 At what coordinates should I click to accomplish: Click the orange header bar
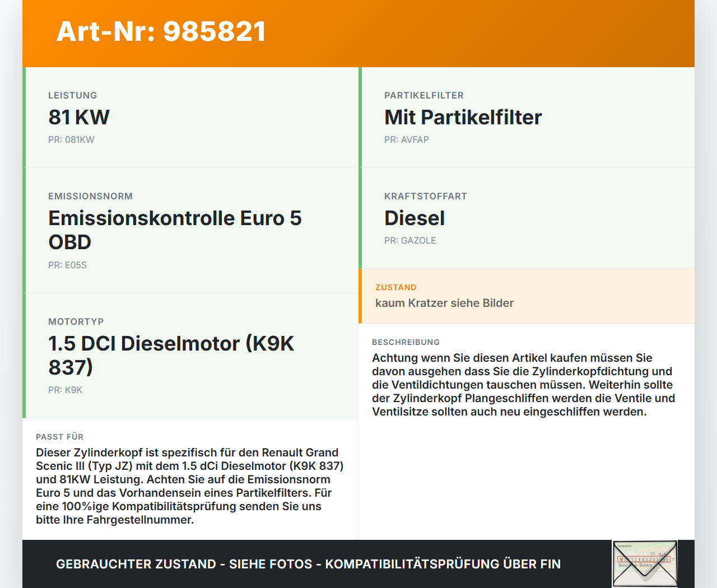(x=358, y=34)
